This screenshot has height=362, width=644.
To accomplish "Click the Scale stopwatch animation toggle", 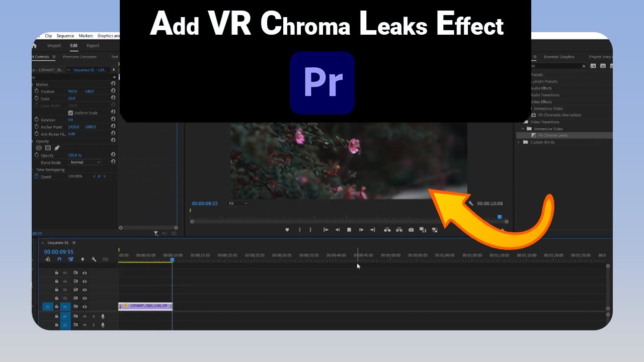I will pyautogui.click(x=37, y=99).
